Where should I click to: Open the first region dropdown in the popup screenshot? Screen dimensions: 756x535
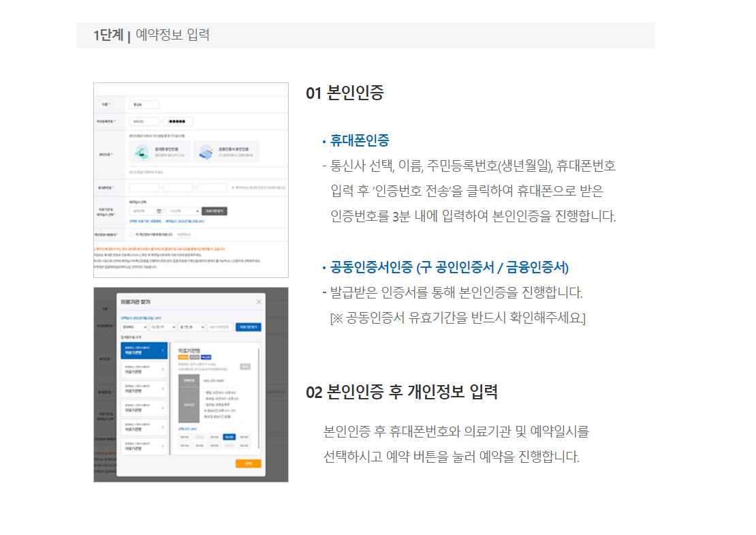(x=134, y=327)
